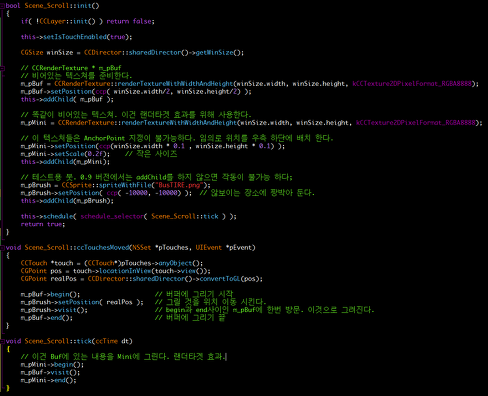Screen dimensions: 488x396
Task: Collapse the Scene_Scroll::tick function fold marker
Action: click(2, 341)
